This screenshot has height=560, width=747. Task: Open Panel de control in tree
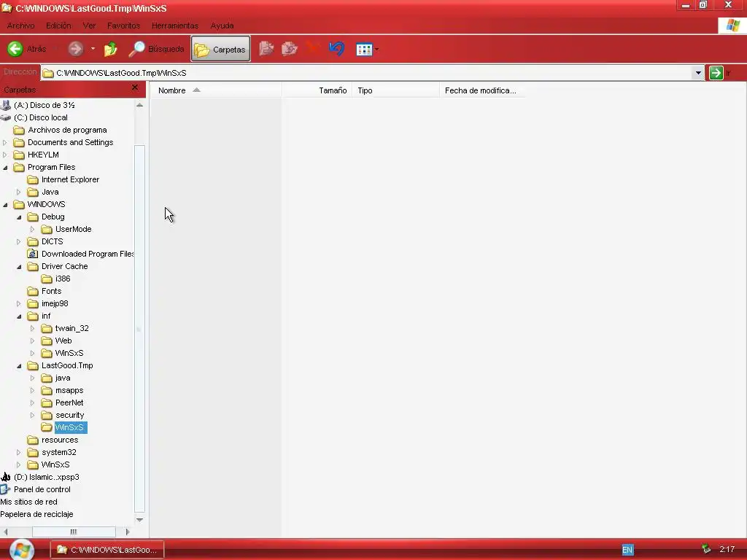tap(42, 489)
